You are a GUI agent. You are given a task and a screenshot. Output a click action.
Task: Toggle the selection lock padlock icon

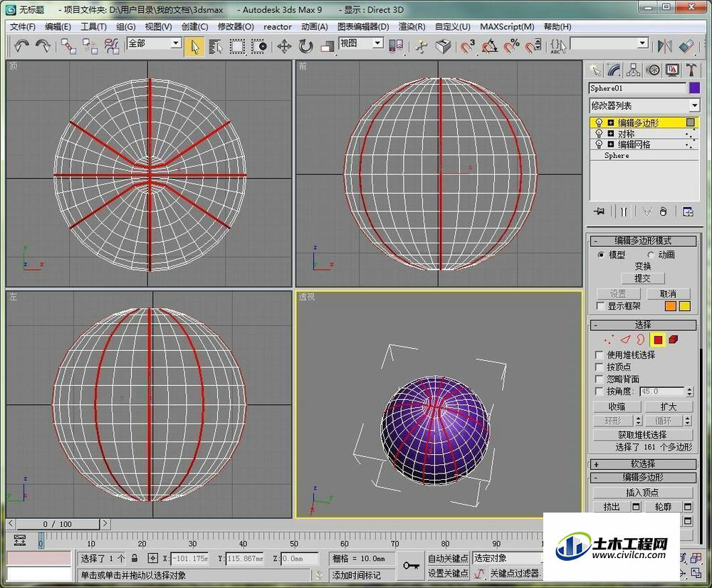[135, 558]
